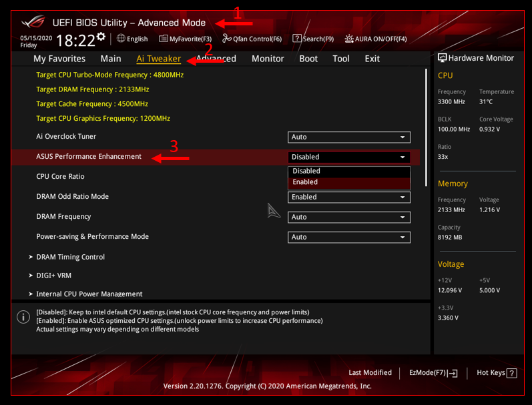Click the English language button
Screen dimensions: 532x405
pyautogui.click(x=132, y=39)
